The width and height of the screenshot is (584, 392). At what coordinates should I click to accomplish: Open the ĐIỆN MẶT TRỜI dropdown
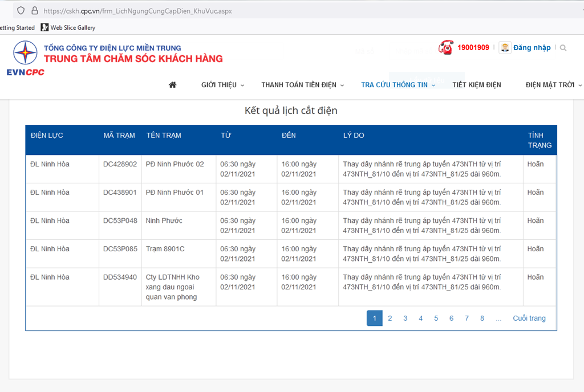click(553, 85)
